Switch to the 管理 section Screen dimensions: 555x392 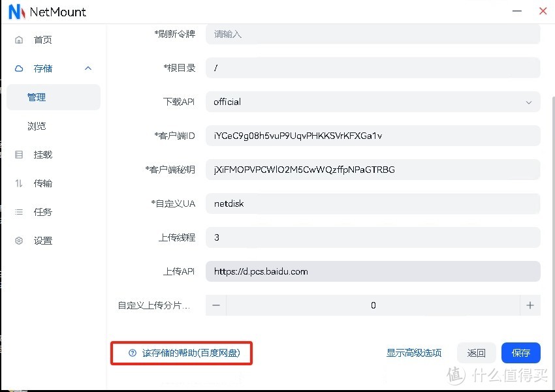[37, 97]
